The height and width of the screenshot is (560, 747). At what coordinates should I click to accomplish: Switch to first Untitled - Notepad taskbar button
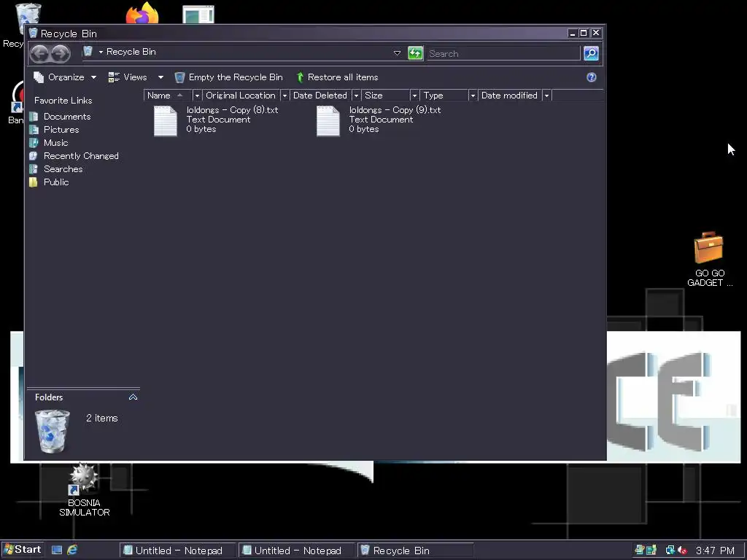tap(178, 551)
